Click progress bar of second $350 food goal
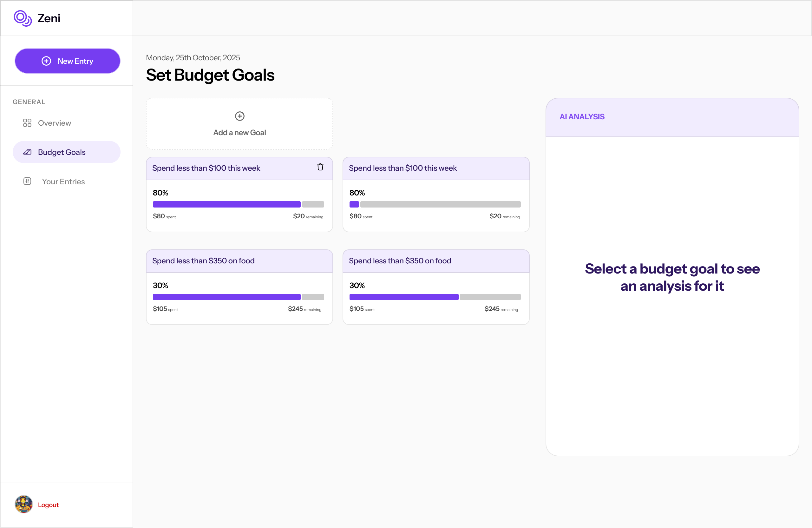The height and width of the screenshot is (528, 812). click(435, 297)
